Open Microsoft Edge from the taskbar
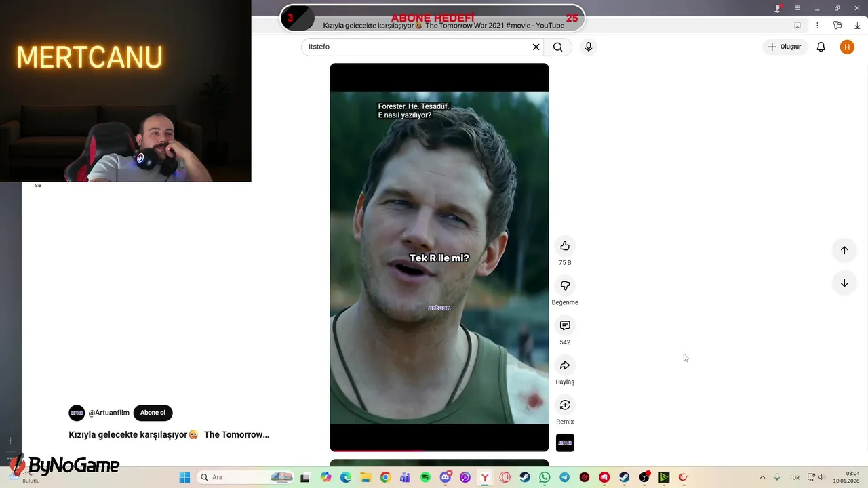This screenshot has height=488, width=868. 346,477
